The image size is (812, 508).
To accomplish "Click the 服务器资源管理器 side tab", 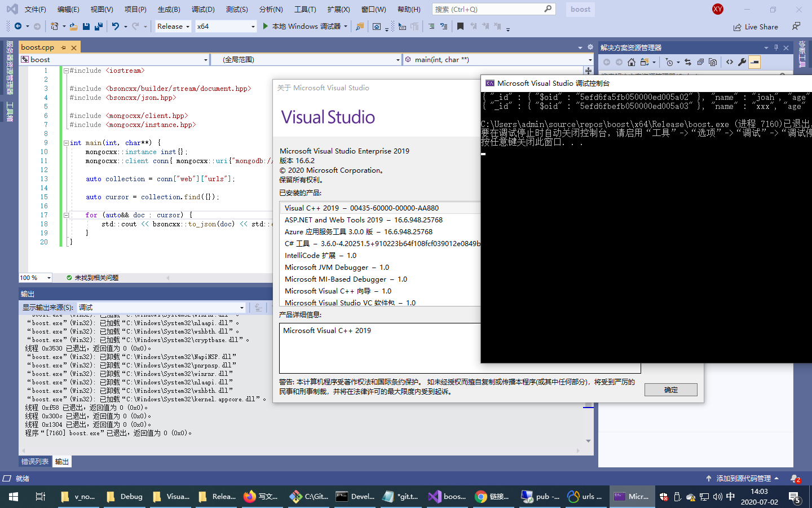I will [10, 68].
